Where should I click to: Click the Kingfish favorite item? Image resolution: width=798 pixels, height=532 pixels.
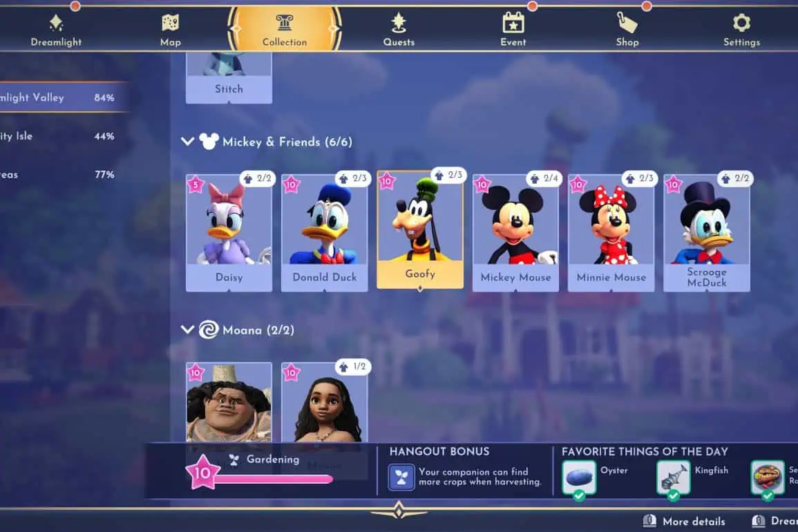[x=673, y=479]
